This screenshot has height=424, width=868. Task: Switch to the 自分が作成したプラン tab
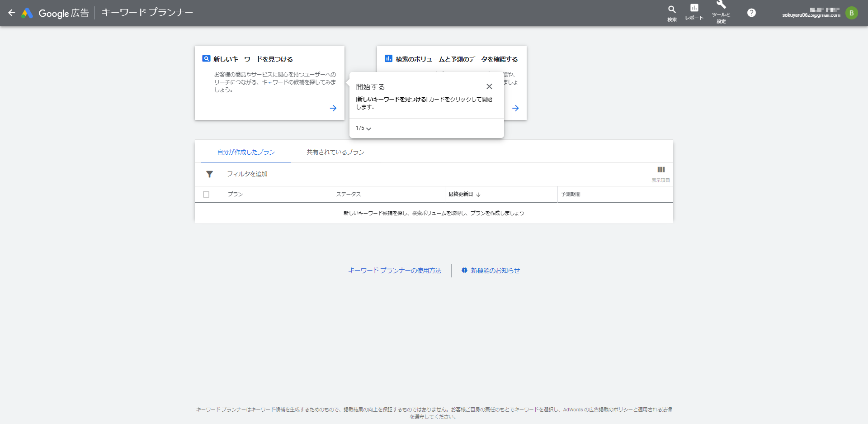coord(246,152)
